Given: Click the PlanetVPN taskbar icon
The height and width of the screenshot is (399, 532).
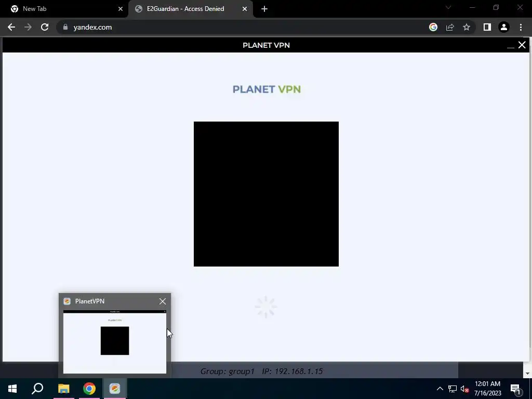Looking at the screenshot, I should pos(115,389).
